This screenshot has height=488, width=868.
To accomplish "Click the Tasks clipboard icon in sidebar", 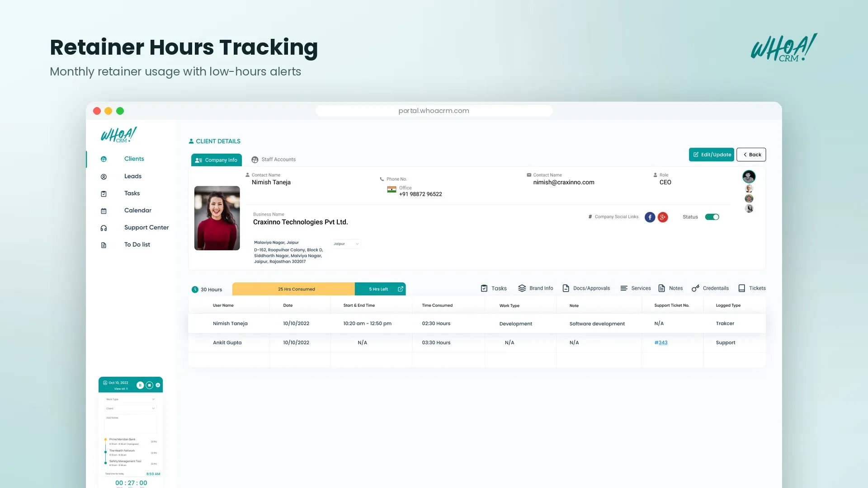I will (x=104, y=194).
